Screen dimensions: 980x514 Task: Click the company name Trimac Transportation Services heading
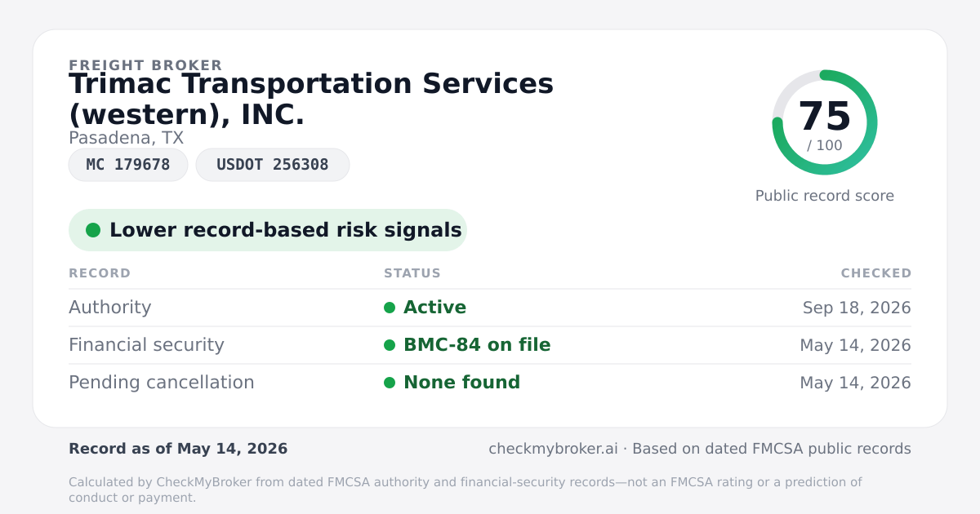(x=311, y=100)
